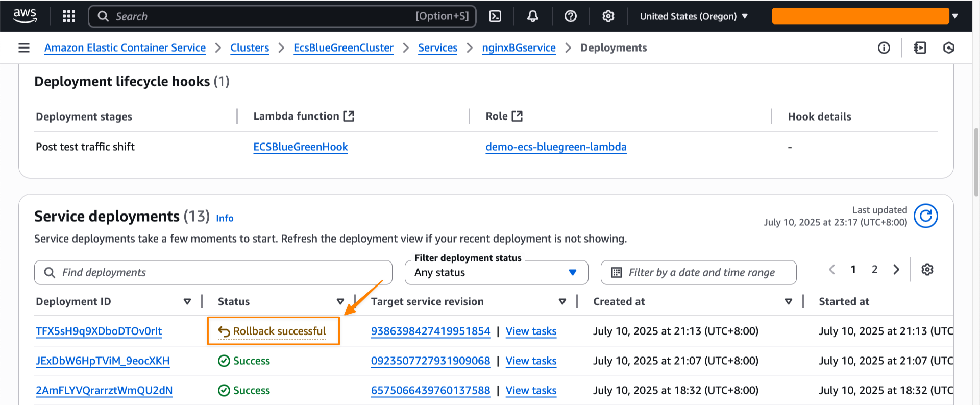
Task: Click the Success status for 2AmFLYVQrarrztWmQU2dN
Action: (x=244, y=390)
